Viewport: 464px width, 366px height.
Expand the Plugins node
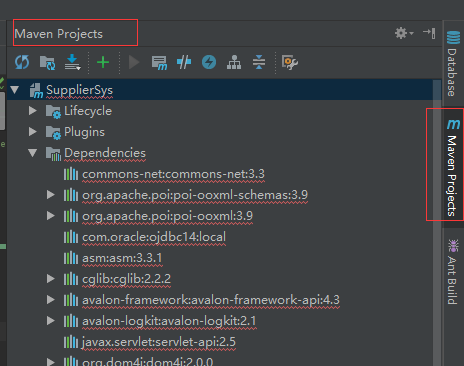point(33,132)
